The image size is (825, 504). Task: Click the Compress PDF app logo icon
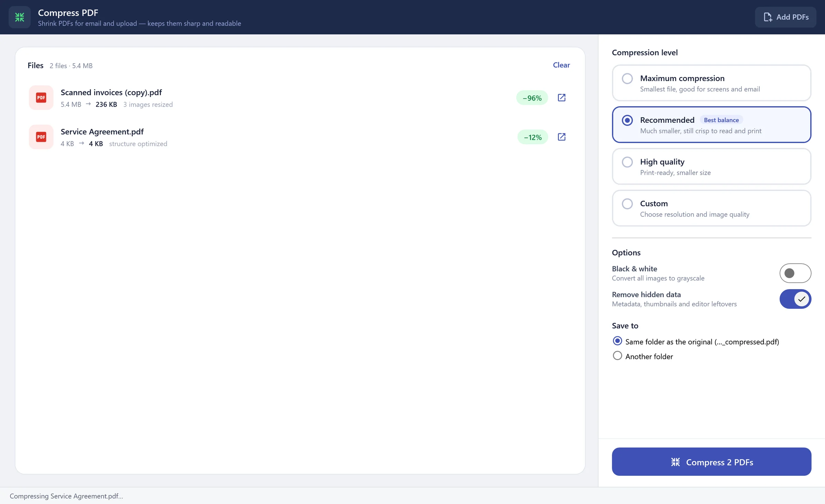(20, 17)
